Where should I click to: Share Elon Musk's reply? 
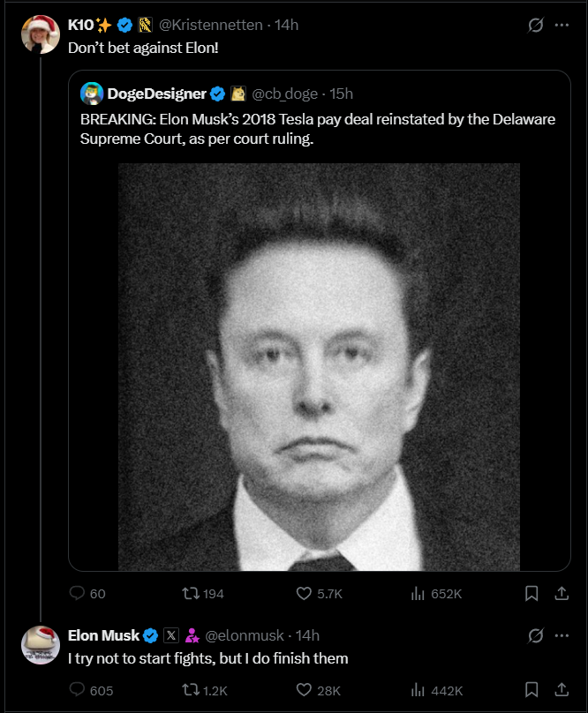click(562, 690)
